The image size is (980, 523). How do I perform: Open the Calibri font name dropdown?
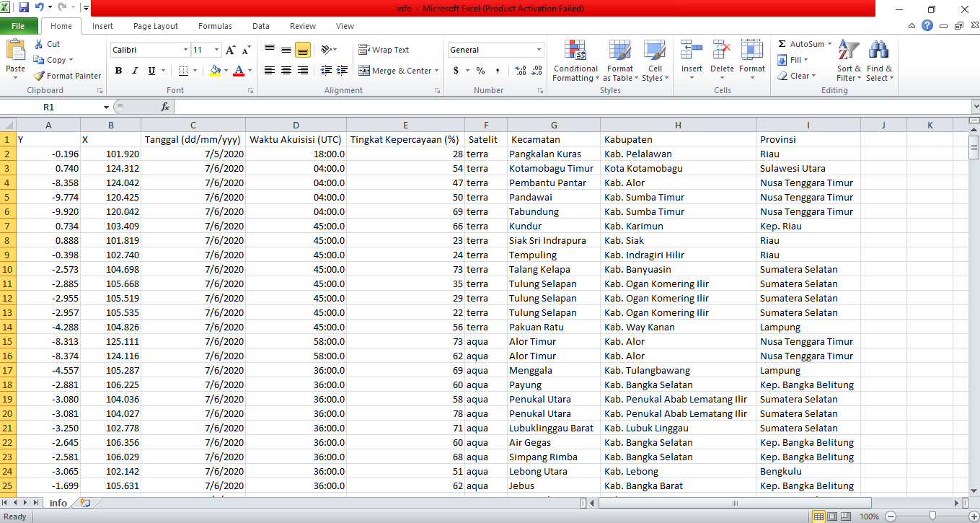click(185, 50)
